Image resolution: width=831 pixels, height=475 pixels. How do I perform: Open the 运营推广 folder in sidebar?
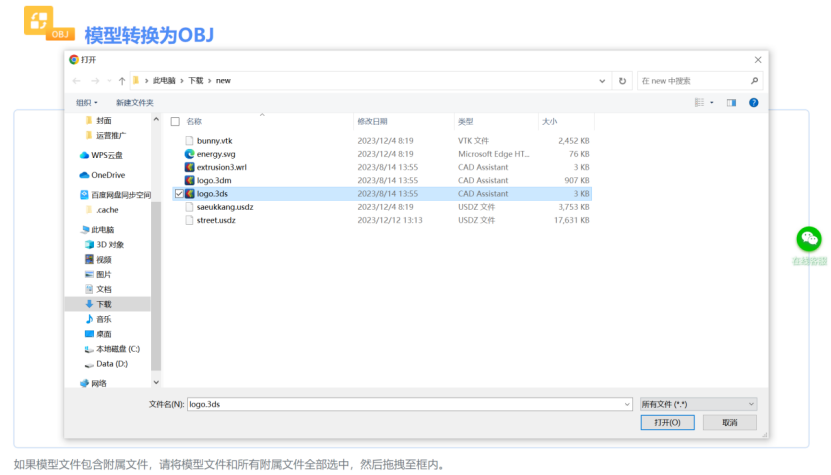coord(105,135)
